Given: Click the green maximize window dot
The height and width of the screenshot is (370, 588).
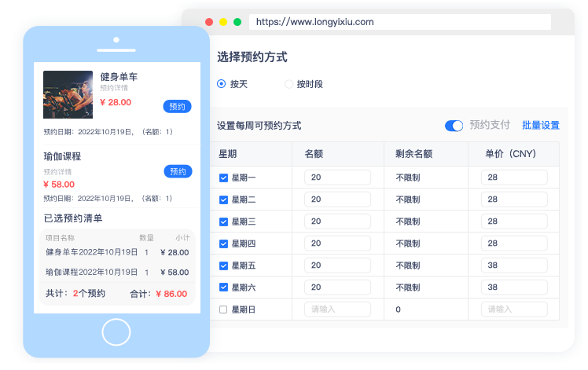Looking at the screenshot, I should click(237, 22).
